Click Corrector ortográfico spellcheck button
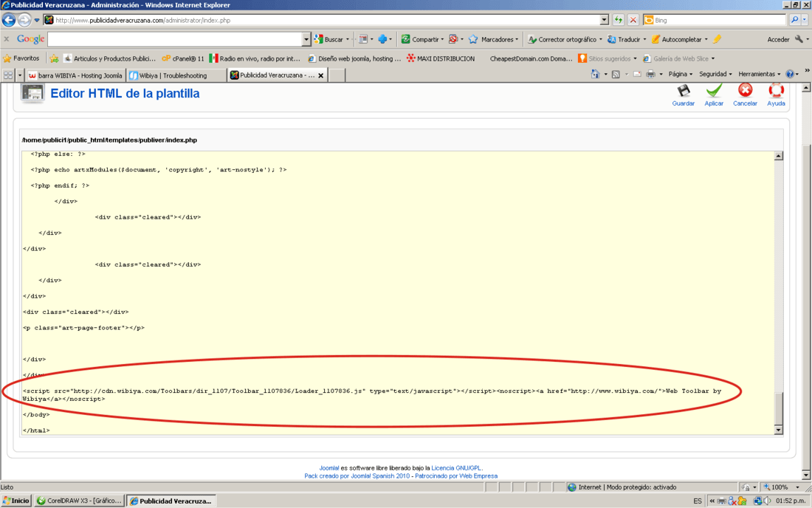 point(562,39)
